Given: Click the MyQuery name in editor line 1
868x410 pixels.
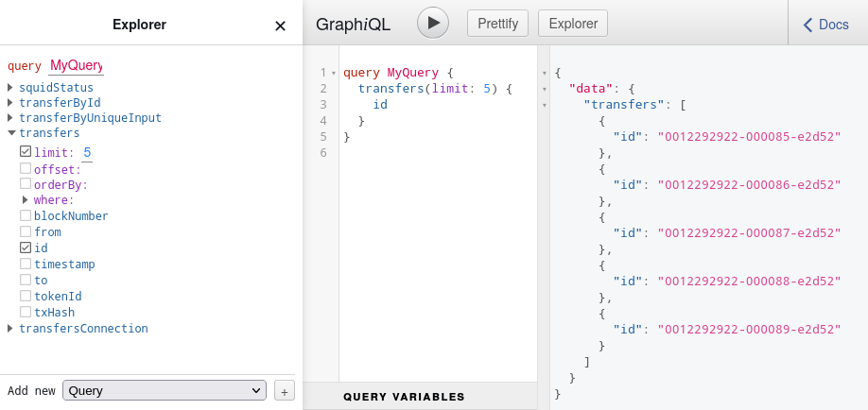Looking at the screenshot, I should [x=412, y=73].
